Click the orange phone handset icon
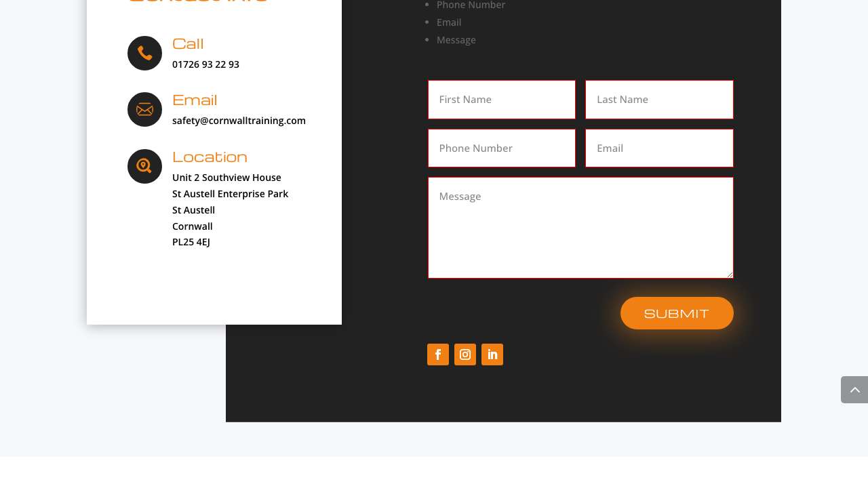 click(144, 53)
